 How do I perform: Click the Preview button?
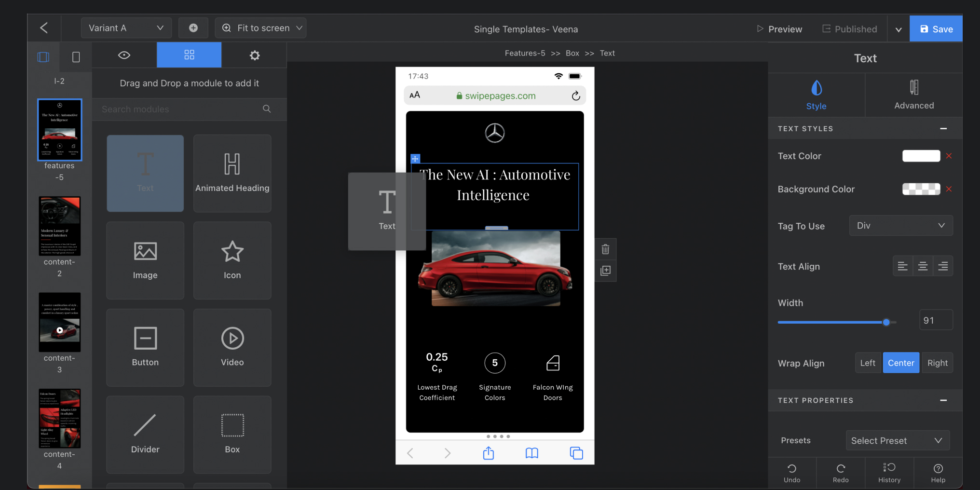[x=779, y=29]
